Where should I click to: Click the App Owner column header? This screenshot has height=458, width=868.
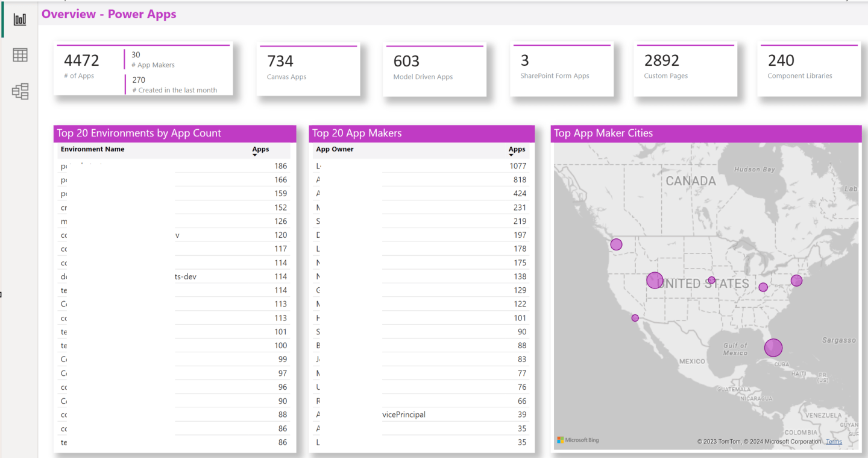point(335,149)
